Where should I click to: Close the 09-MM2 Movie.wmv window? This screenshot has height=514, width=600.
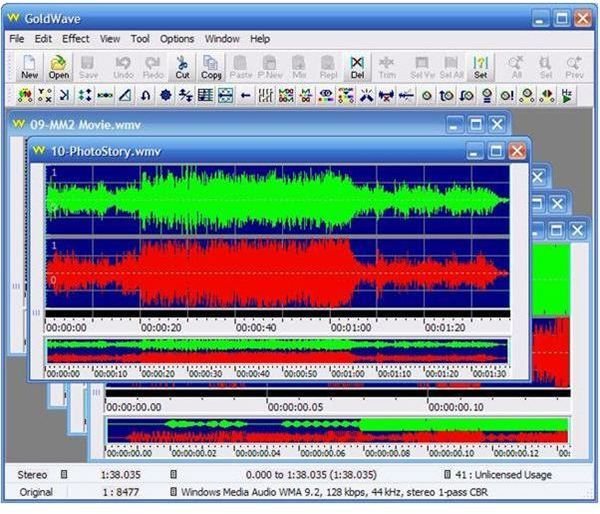coord(497,124)
